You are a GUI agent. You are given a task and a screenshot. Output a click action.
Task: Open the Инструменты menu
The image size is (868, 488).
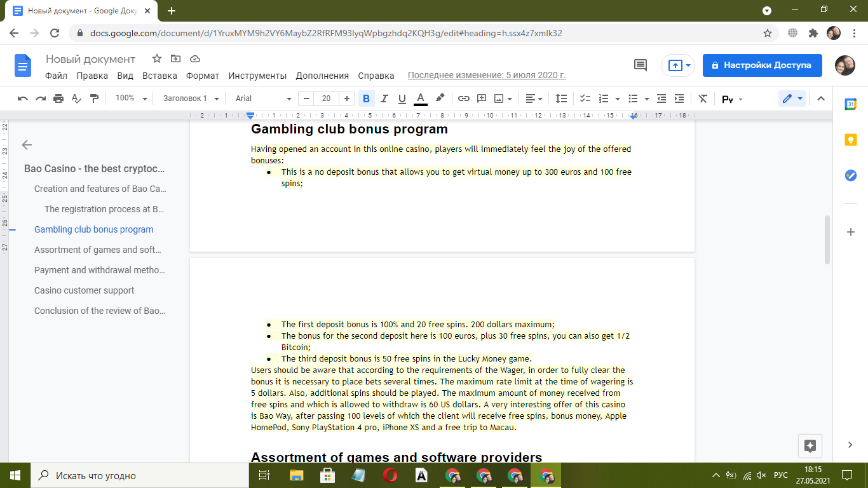(x=257, y=76)
